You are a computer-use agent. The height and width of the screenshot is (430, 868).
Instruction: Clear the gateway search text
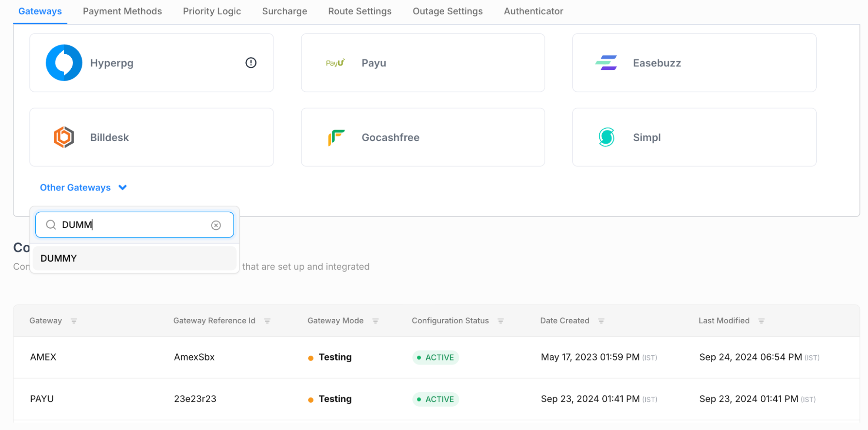pyautogui.click(x=216, y=225)
